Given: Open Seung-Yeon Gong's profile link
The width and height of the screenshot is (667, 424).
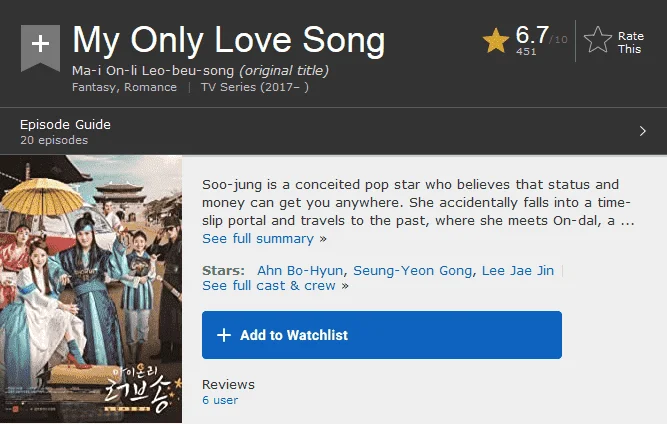Looking at the screenshot, I should (413, 270).
